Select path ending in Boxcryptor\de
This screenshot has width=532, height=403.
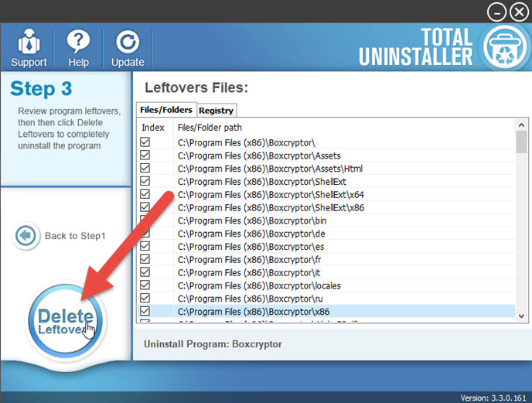[x=251, y=234]
